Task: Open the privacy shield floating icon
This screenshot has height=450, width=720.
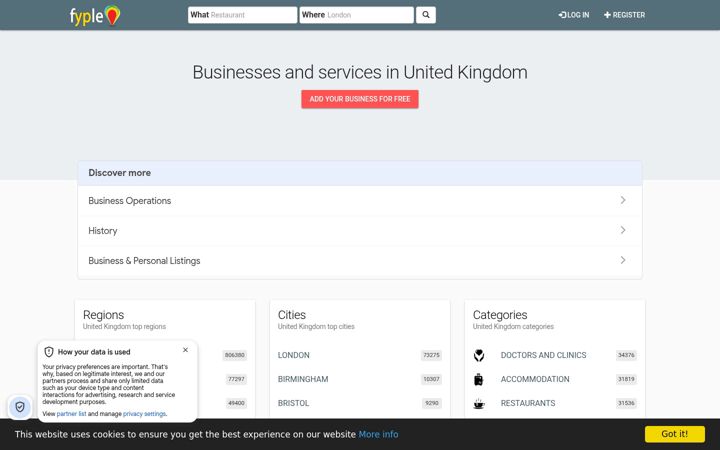Action: tap(20, 407)
